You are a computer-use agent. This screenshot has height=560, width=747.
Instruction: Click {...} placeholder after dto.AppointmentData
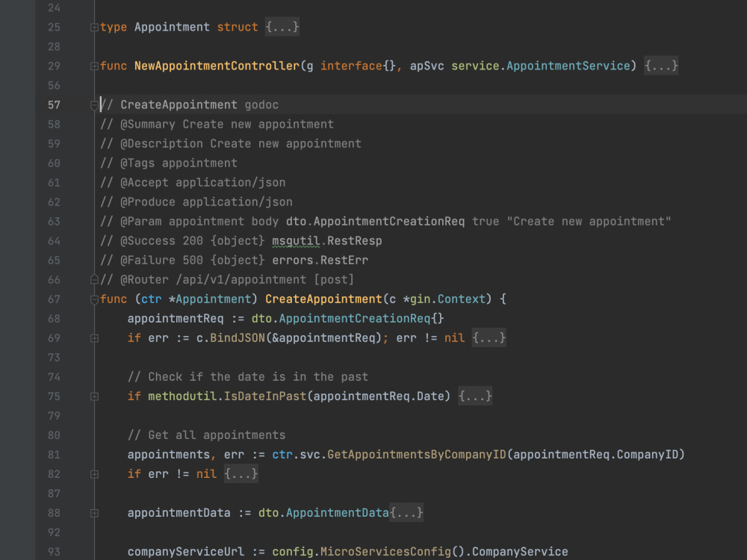[406, 513]
